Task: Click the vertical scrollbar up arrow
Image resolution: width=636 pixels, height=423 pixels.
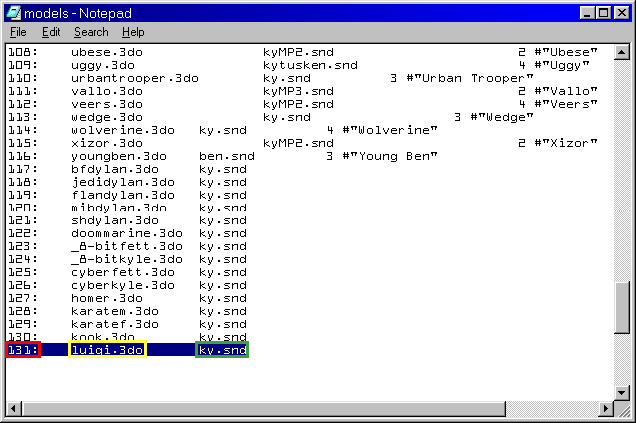Action: [622, 52]
